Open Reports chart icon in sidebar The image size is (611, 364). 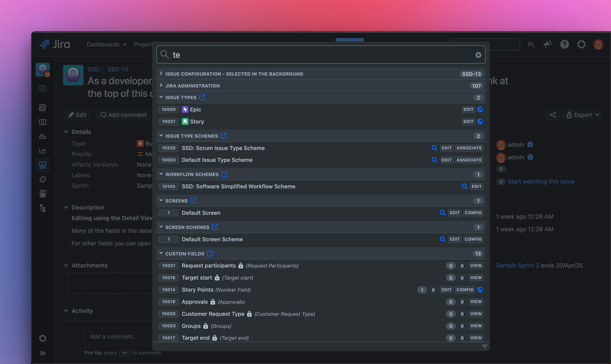42,150
